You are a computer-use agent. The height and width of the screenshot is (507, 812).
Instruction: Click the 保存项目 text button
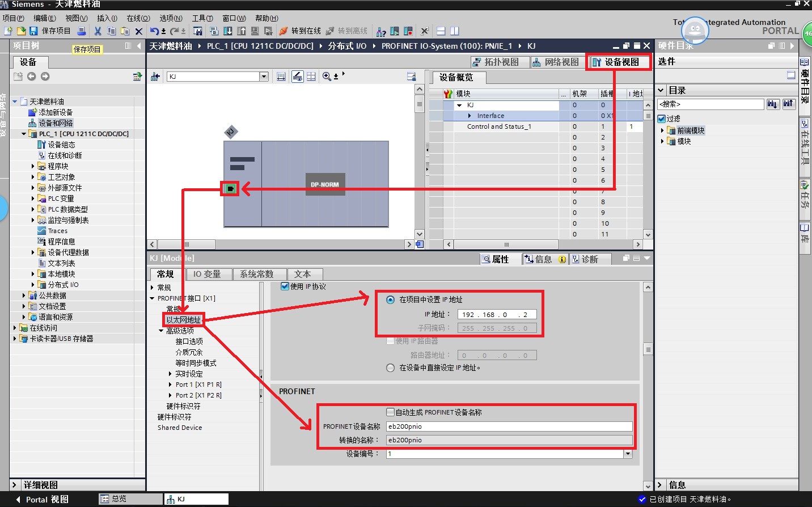coord(56,31)
